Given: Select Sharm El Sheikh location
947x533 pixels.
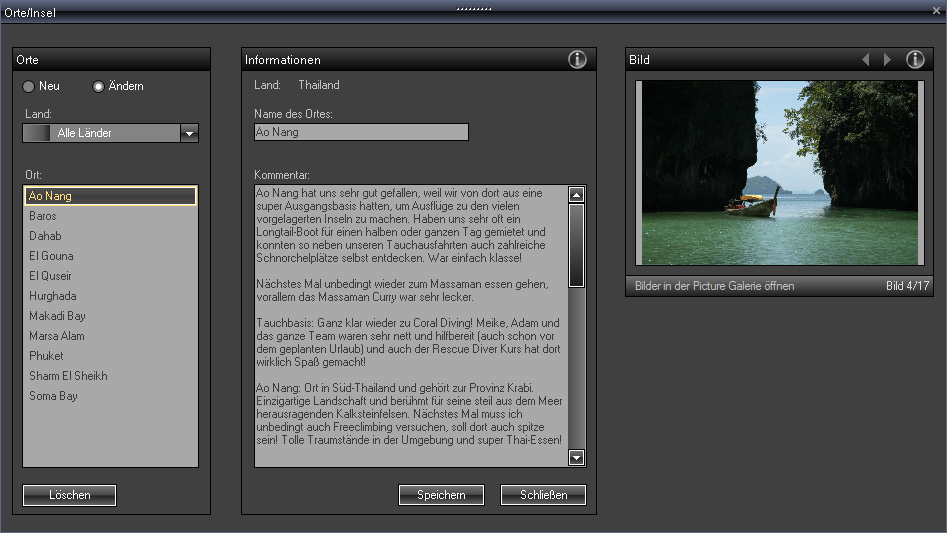Looking at the screenshot, I should [68, 376].
